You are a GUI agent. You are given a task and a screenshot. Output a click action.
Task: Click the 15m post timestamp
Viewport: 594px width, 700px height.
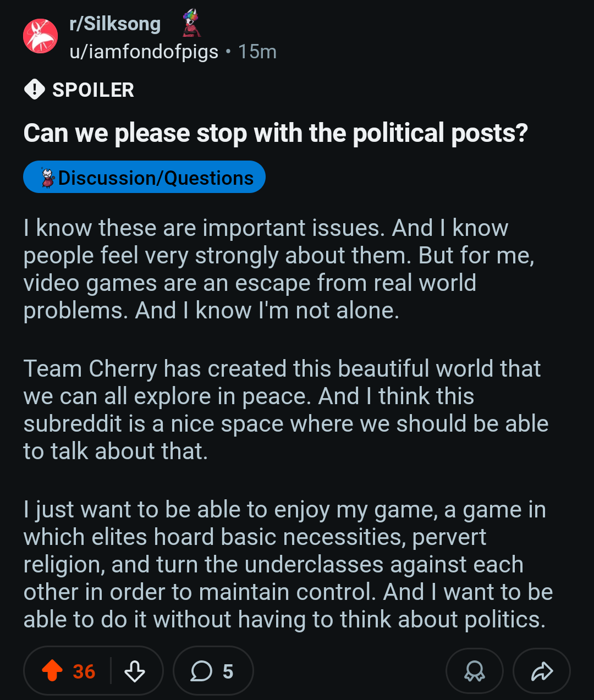(257, 52)
